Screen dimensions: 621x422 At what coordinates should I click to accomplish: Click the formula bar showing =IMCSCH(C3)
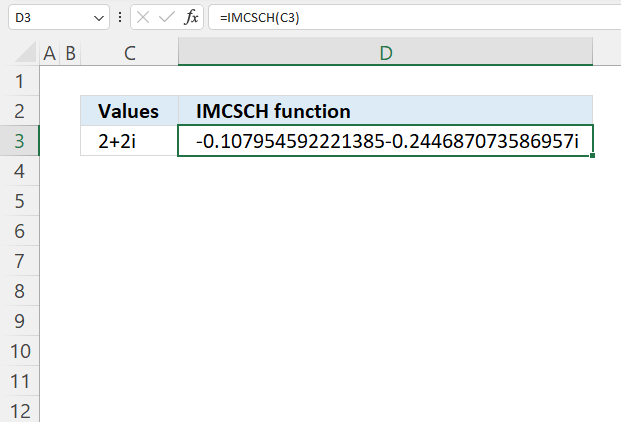[x=415, y=17]
